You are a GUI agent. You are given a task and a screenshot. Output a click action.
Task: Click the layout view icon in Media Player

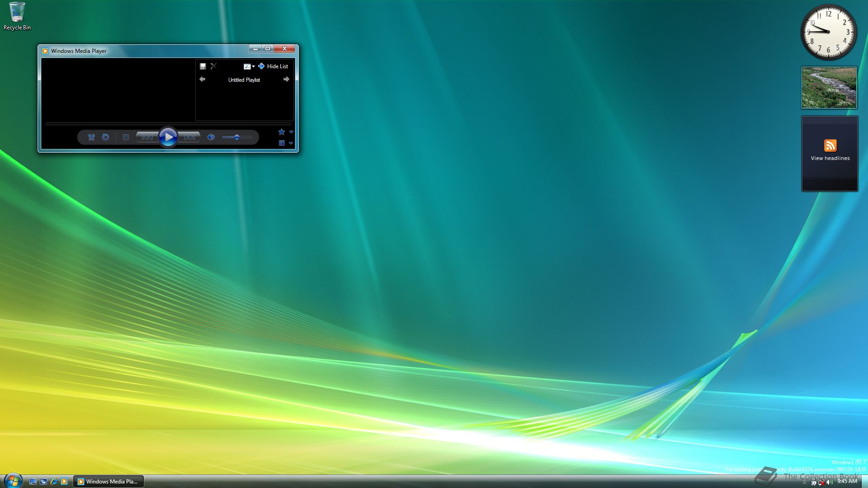(282, 143)
